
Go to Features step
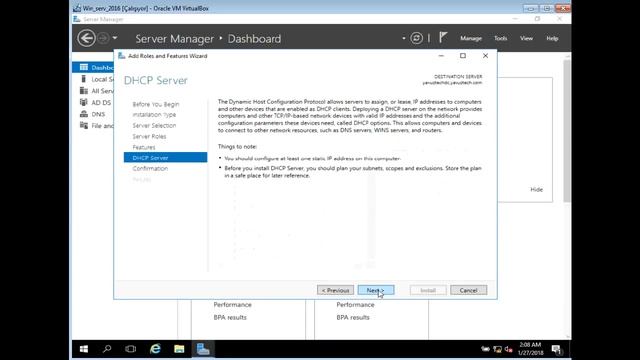point(144,147)
